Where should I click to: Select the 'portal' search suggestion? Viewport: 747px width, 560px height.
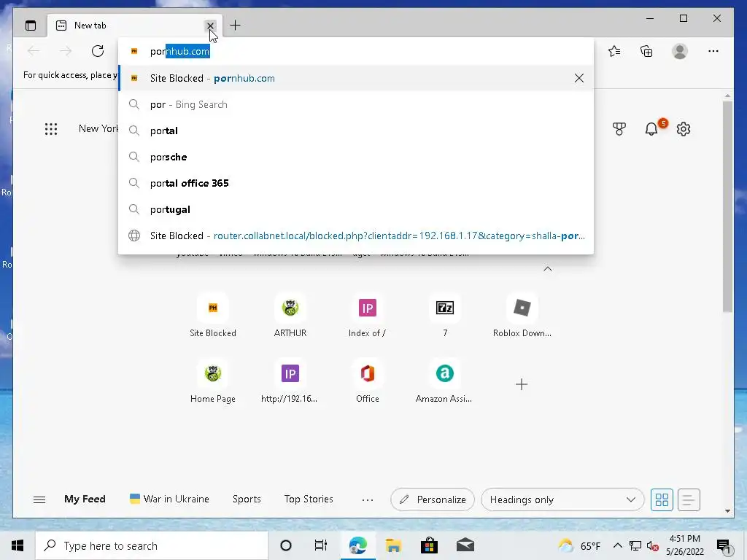(x=355, y=131)
